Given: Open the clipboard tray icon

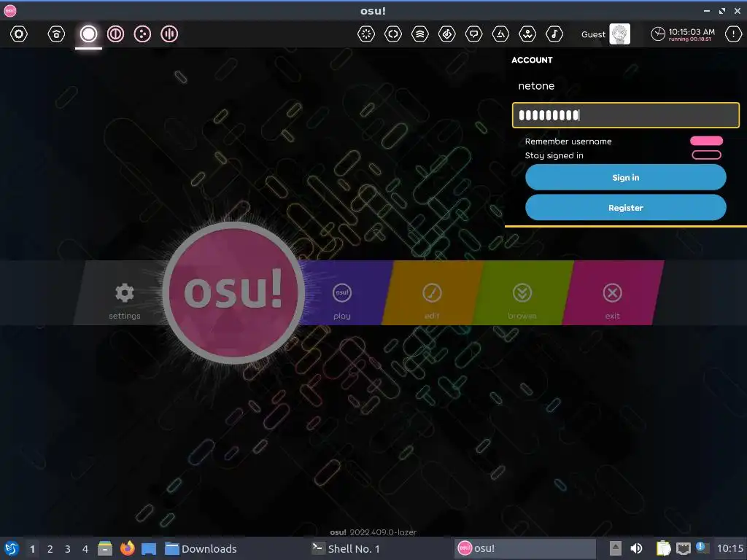Looking at the screenshot, I should click(x=663, y=548).
